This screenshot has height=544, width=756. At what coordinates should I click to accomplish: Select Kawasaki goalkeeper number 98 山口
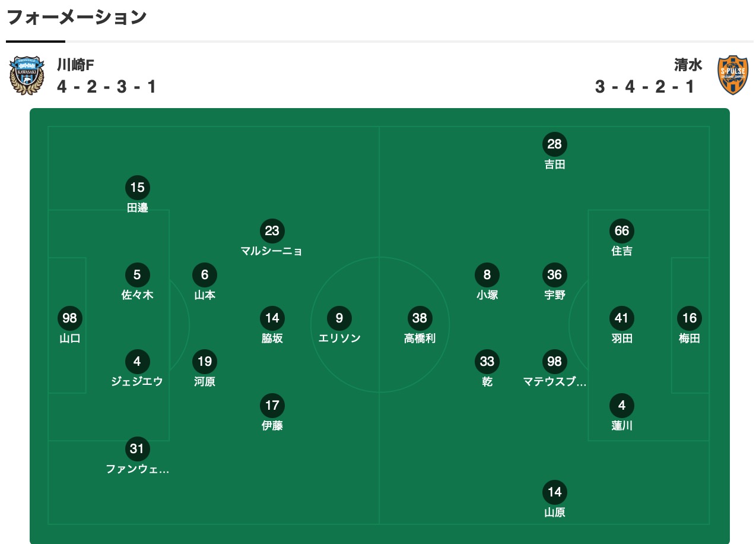70,318
